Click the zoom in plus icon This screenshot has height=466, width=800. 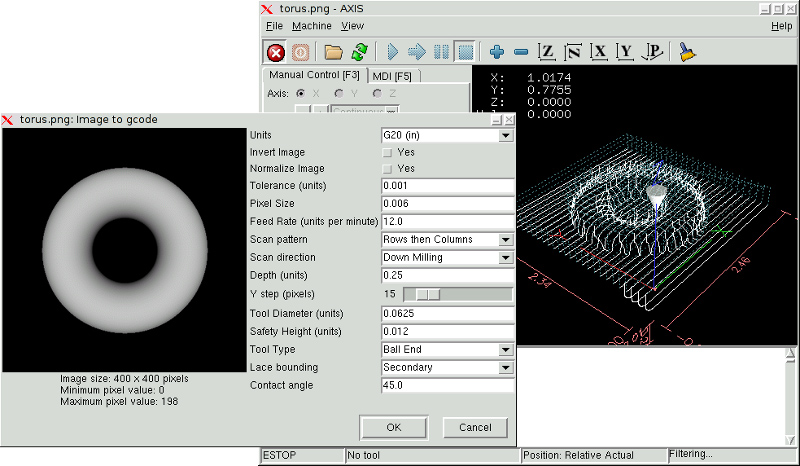497,52
